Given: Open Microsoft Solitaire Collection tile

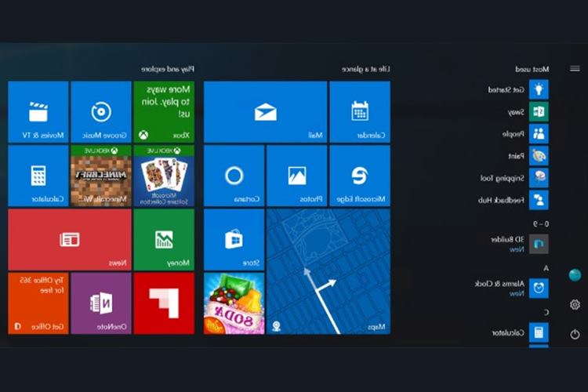Looking at the screenshot, I should tap(164, 176).
